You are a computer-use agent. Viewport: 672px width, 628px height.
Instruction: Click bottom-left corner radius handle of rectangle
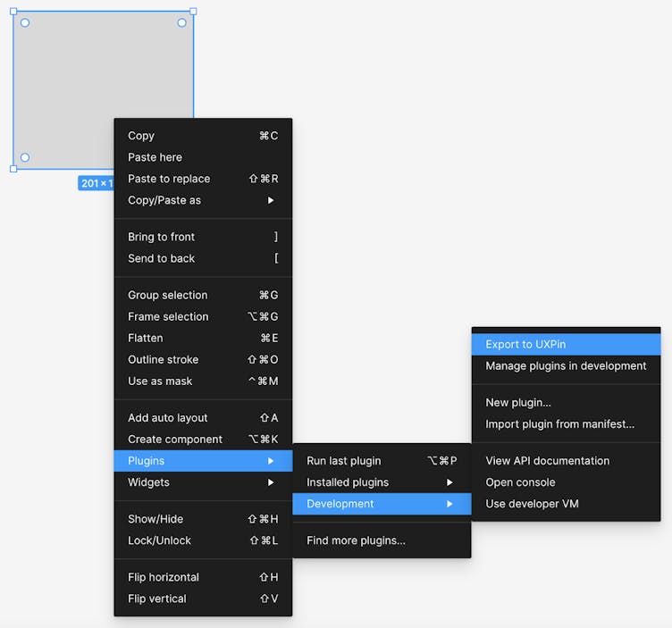pos(25,157)
